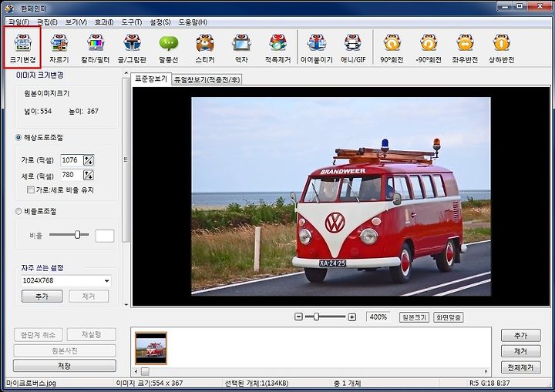Click the side panel vertical scrollbar
555x392 pixels.
(x=126, y=160)
